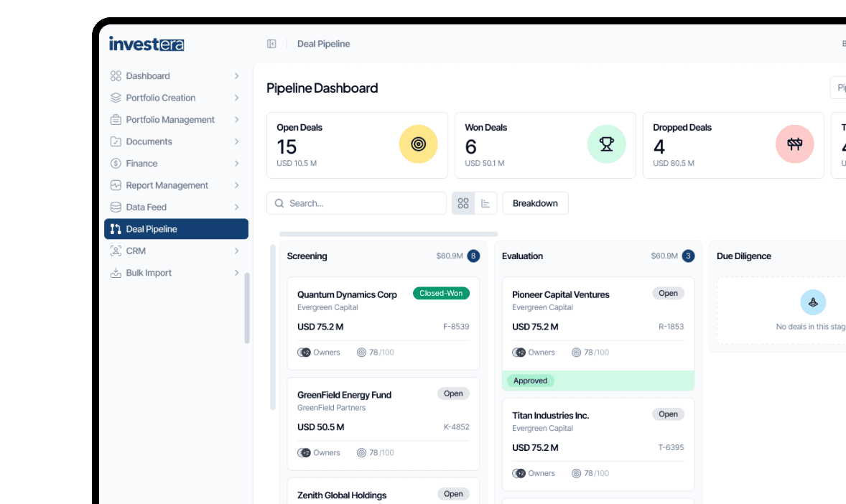Expand the Bulk Import chevron
This screenshot has width=846, height=504.
point(236,273)
